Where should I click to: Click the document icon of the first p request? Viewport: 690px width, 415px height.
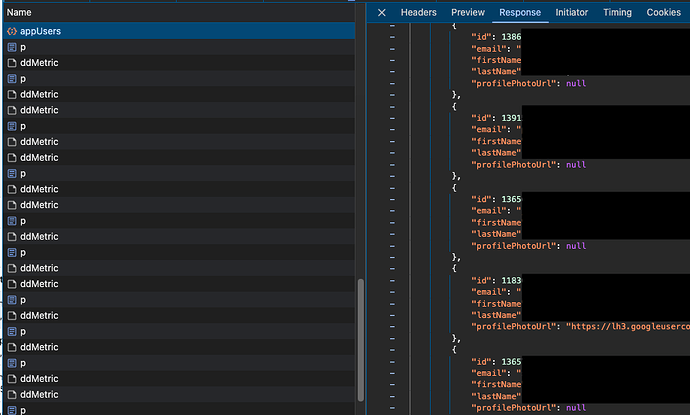click(x=12, y=47)
